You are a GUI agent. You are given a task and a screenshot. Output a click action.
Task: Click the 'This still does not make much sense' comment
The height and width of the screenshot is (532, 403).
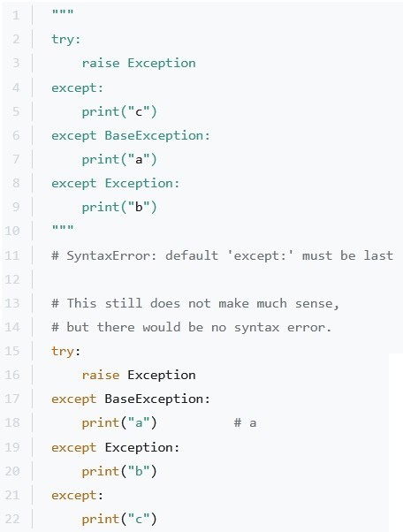point(195,303)
